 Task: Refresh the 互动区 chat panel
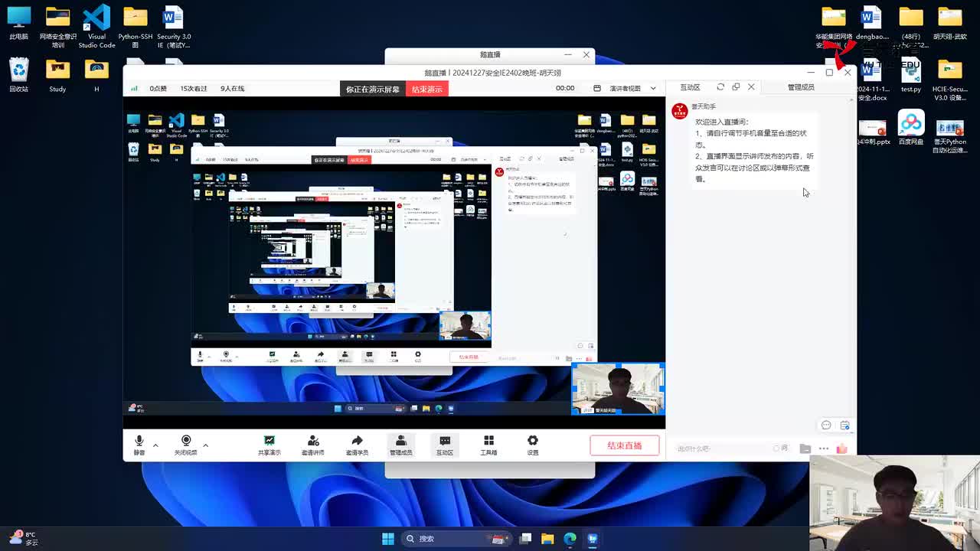[x=720, y=87]
